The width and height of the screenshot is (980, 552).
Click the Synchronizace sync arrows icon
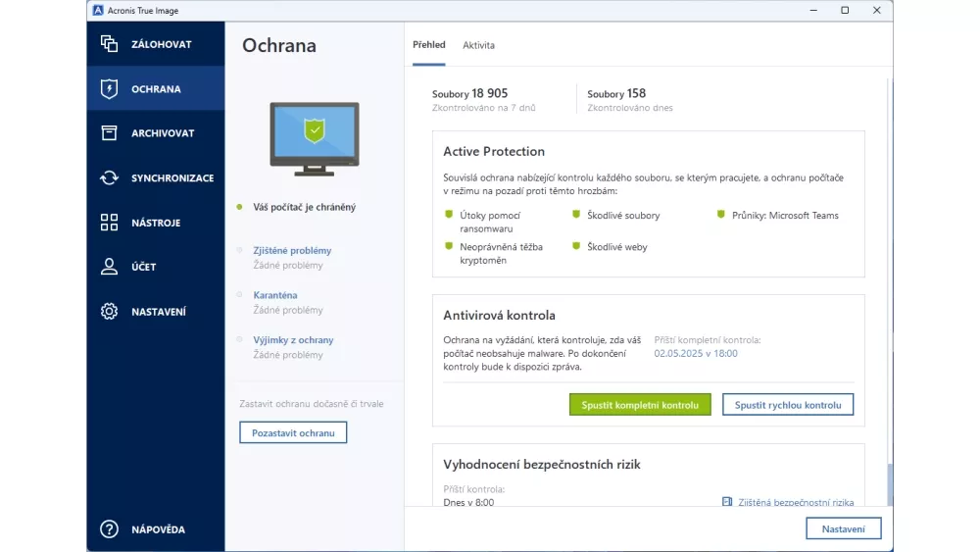tap(109, 178)
